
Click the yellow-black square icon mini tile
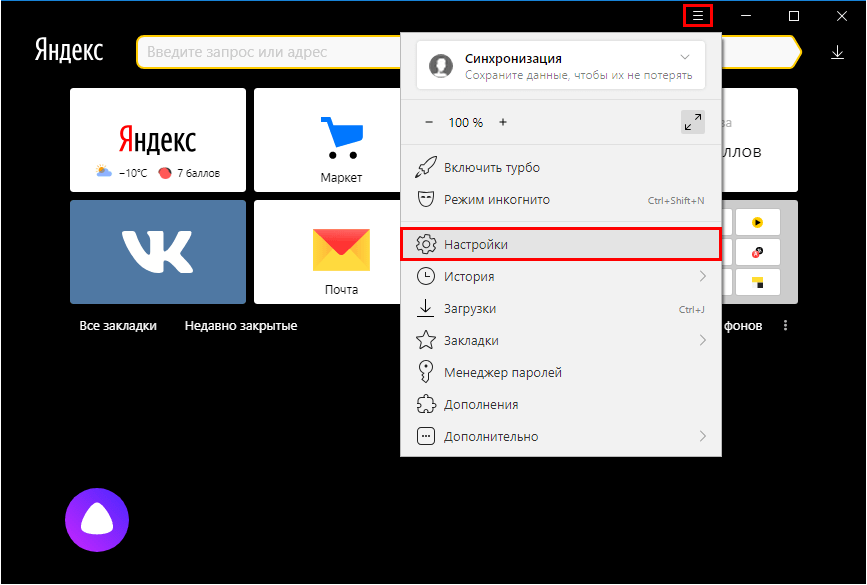click(x=758, y=283)
